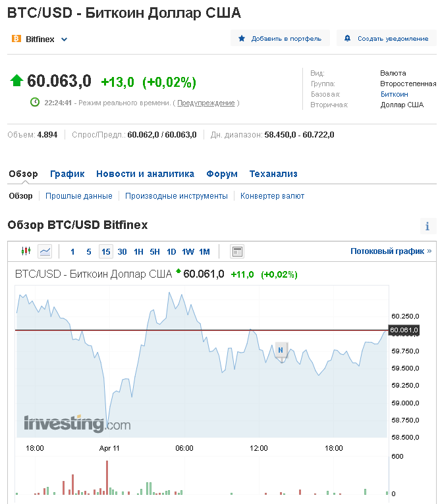Open the Теханализ tab
Image resolution: width=440 pixels, height=504 pixels.
[273, 174]
